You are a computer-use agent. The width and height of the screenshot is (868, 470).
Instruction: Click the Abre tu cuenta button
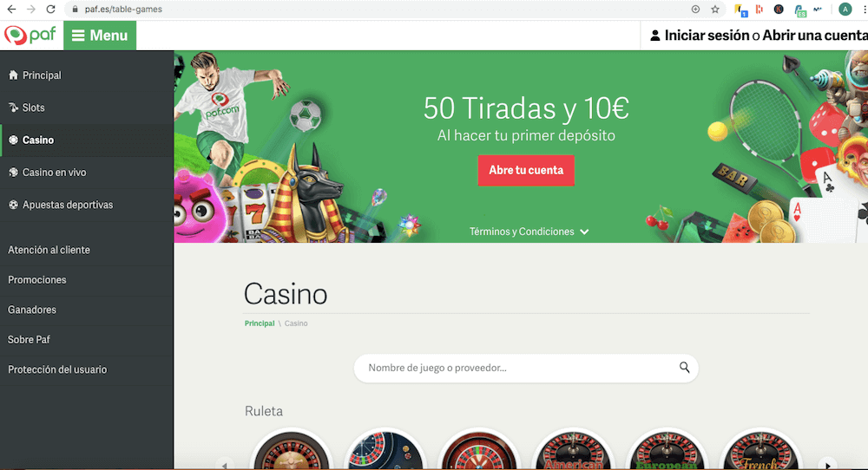[526, 170]
